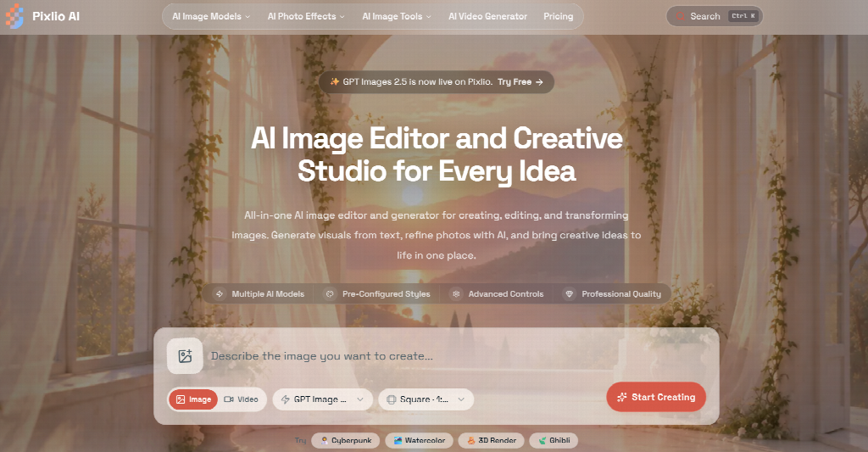Image resolution: width=868 pixels, height=452 pixels.
Task: Click the arrow icon after Try Free
Action: pyautogui.click(x=539, y=82)
